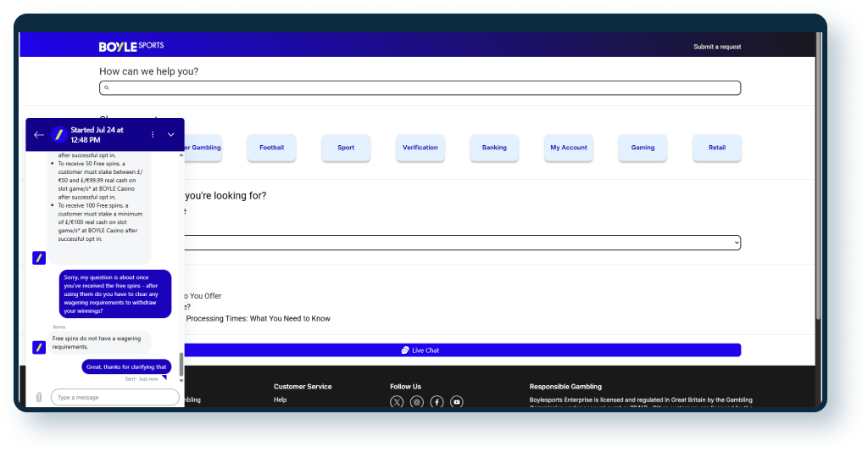Image resolution: width=868 pixels, height=453 pixels.
Task: Open the My Account category
Action: pos(569,148)
